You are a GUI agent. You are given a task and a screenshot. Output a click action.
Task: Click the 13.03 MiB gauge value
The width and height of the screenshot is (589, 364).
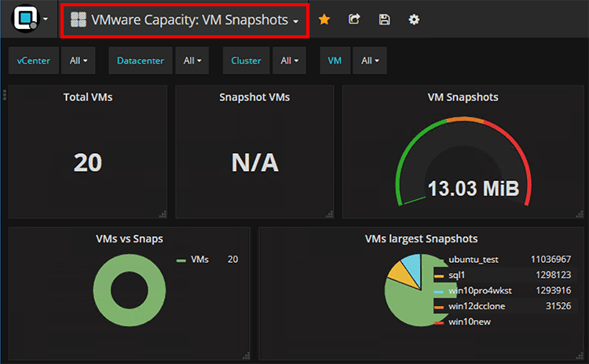click(474, 188)
